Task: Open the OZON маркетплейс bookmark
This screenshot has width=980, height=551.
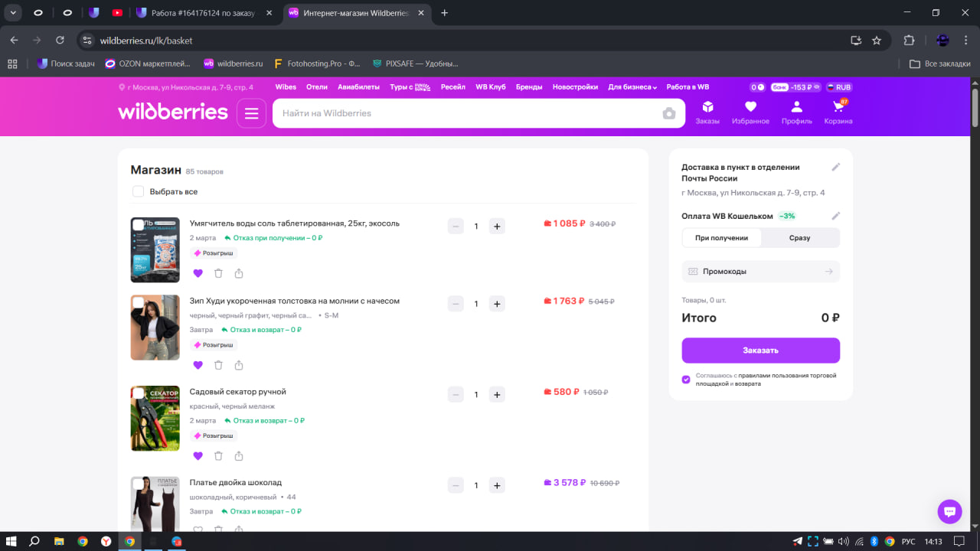Action: point(149,64)
